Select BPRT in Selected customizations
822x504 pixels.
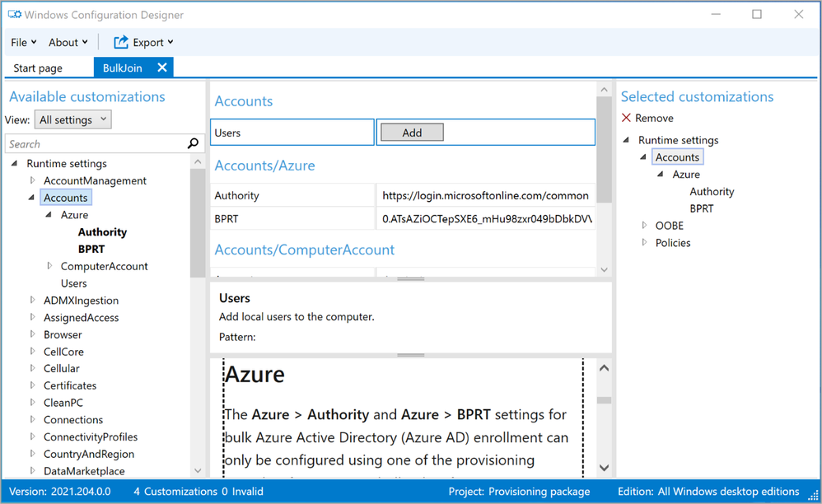(x=702, y=208)
